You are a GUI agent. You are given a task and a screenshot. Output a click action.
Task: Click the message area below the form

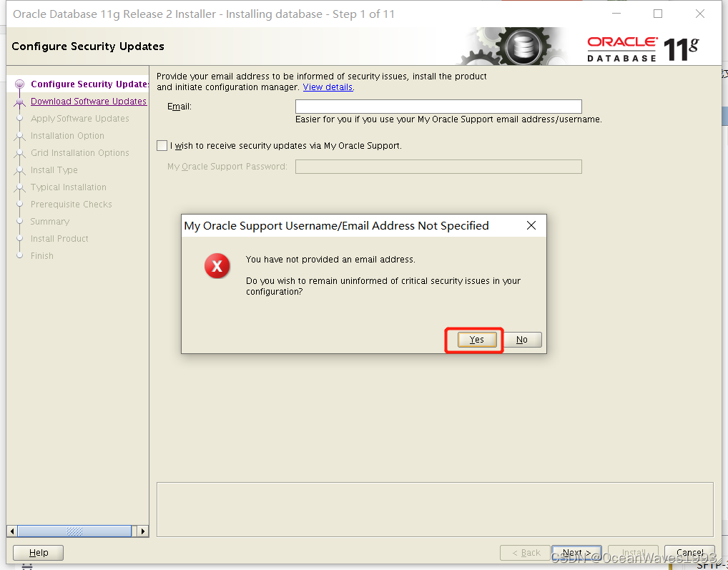coord(435,509)
